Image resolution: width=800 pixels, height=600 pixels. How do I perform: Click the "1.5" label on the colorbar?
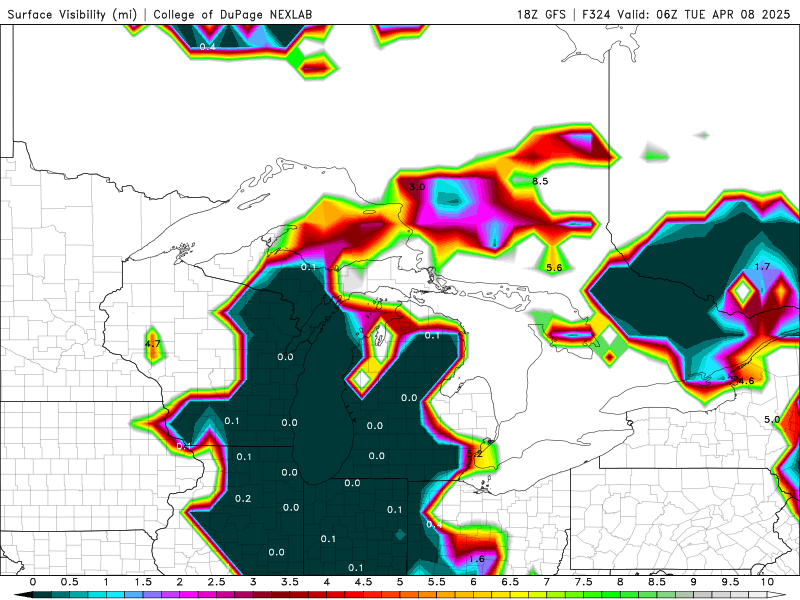click(143, 582)
